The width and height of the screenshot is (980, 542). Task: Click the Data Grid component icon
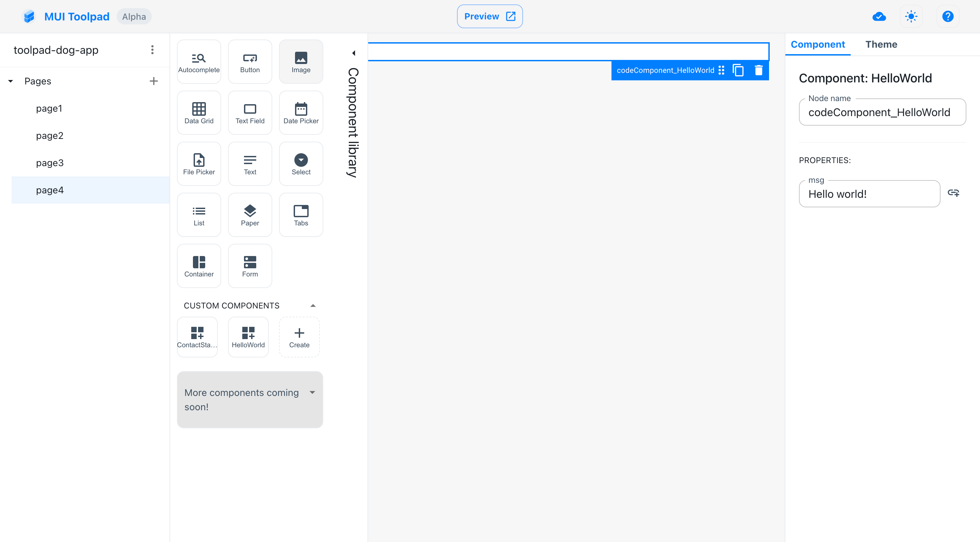point(199,110)
